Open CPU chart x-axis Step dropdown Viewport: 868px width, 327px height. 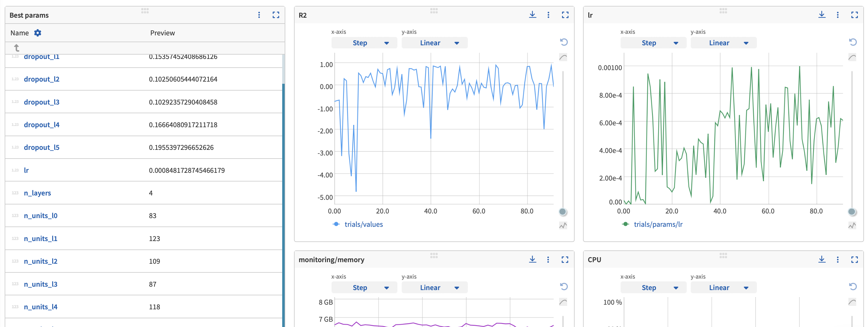(x=653, y=288)
